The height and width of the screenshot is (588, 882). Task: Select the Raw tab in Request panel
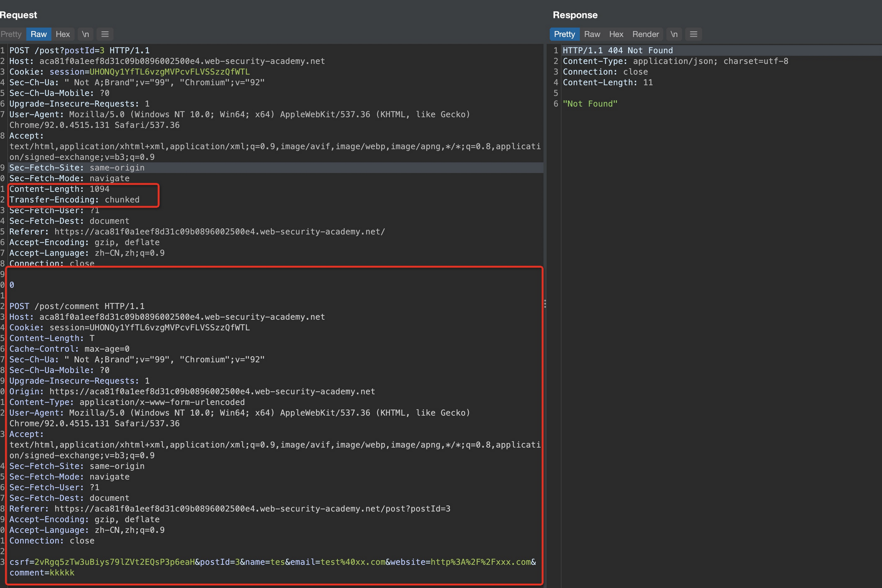39,34
